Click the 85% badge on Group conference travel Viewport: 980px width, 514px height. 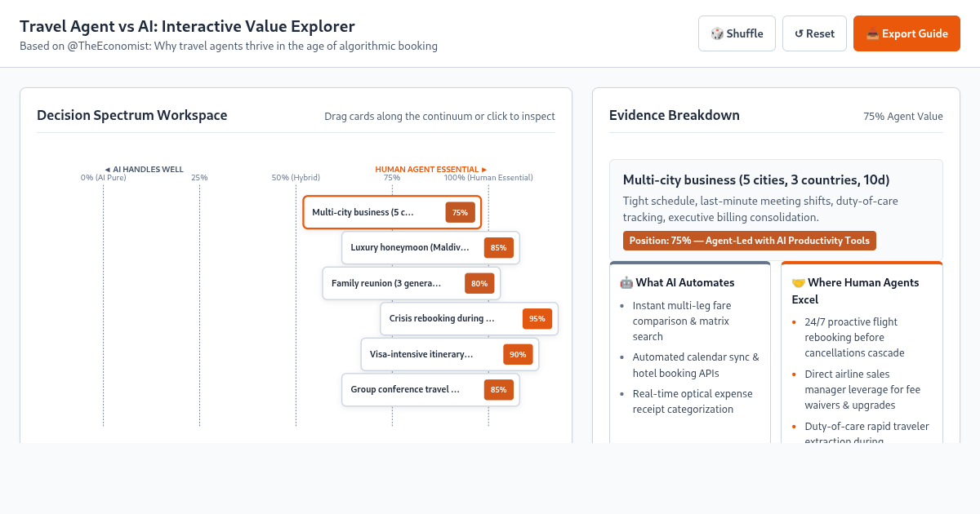click(x=498, y=389)
